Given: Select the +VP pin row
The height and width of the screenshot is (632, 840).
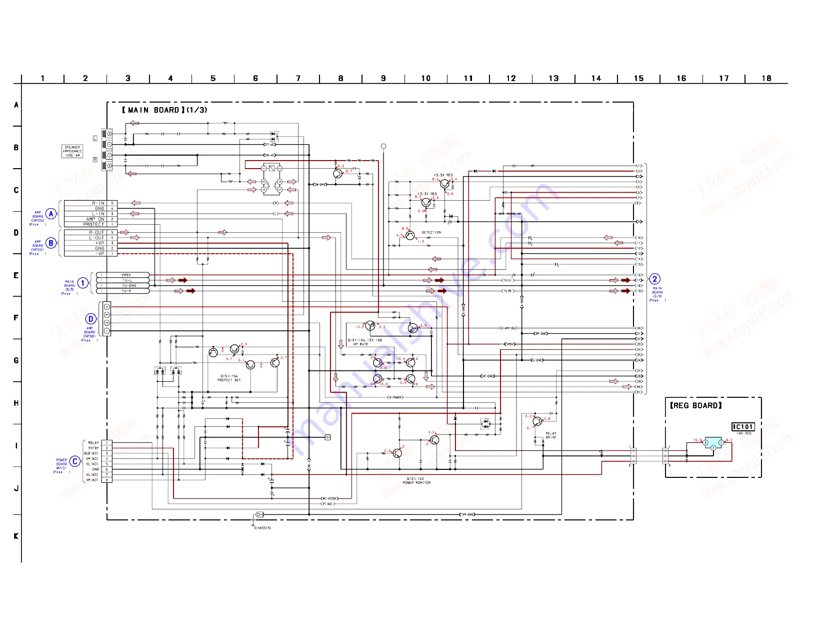Looking at the screenshot, I should pyautogui.click(x=90, y=243).
